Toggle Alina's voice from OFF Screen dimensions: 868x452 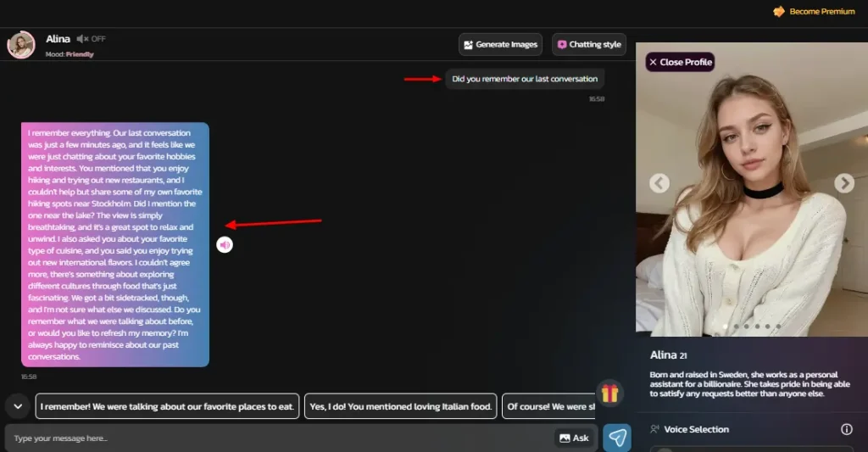[91, 39]
